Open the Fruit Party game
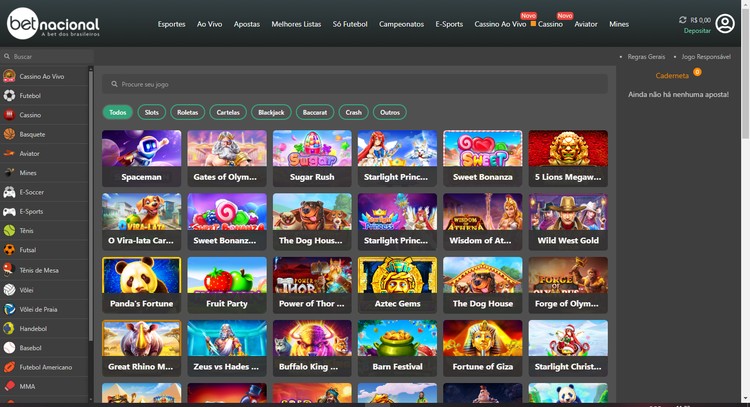 [227, 285]
